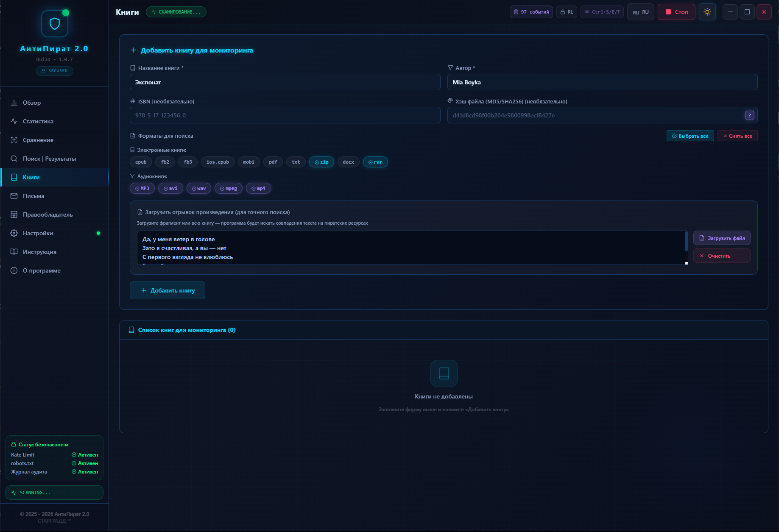Viewport: 779px width, 532px height.
Task: Click the Книги не добавлены message
Action: 444,396
